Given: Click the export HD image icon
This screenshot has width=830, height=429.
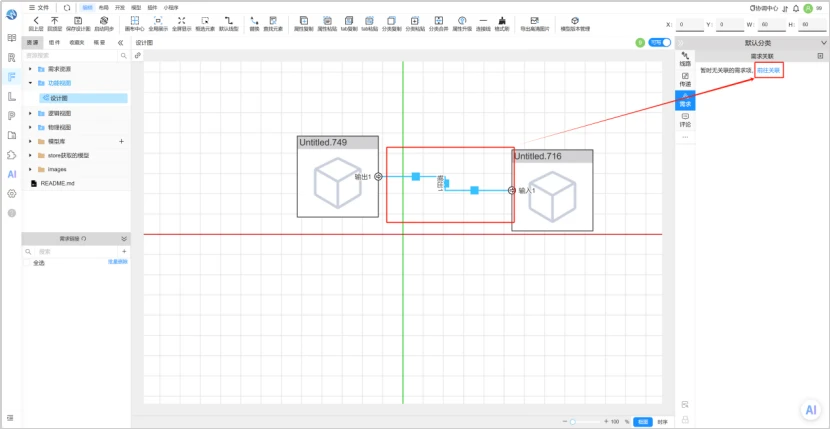Looking at the screenshot, I should 534,20.
